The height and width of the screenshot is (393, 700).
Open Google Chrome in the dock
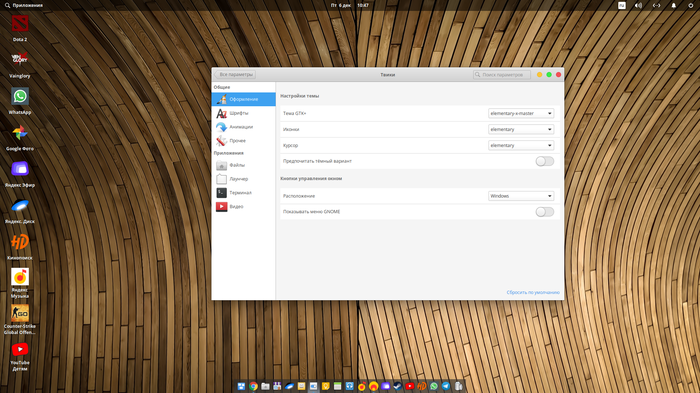253,386
